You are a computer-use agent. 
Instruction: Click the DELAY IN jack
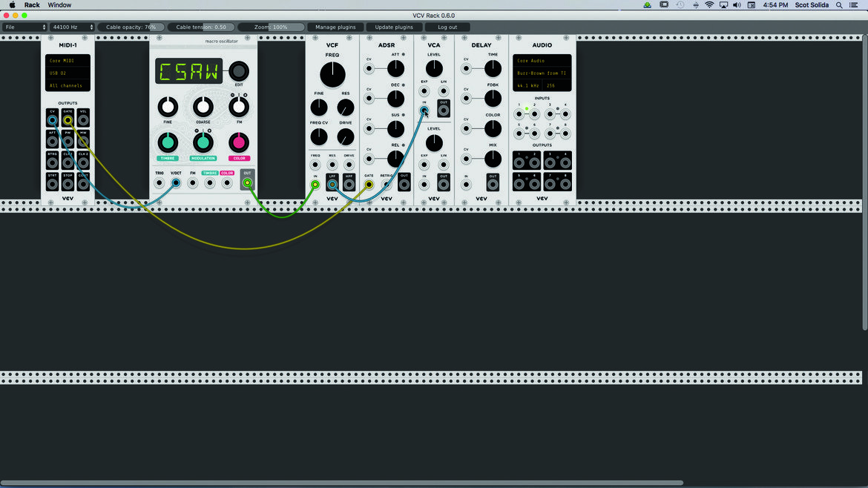pos(466,184)
